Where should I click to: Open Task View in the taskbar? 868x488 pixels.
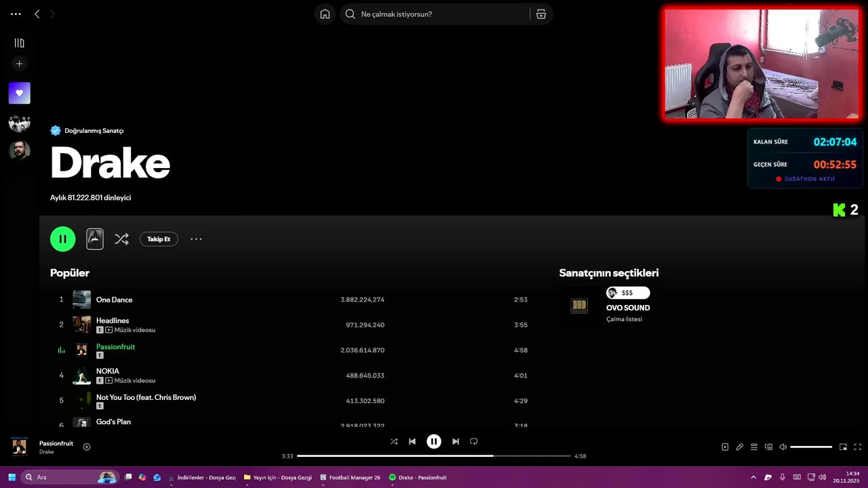pos(127,477)
